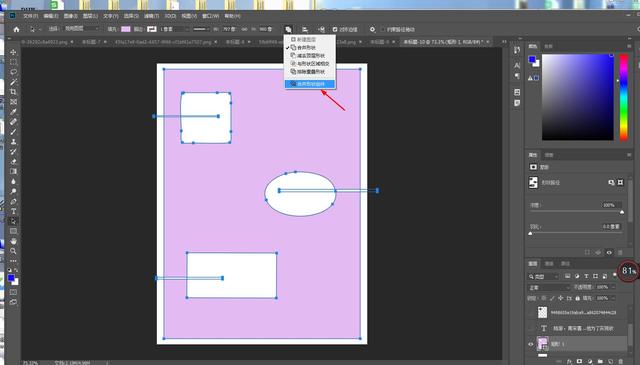640x365 pixels.
Task: Open the layer fill dropdown arrow
Action: (613, 298)
